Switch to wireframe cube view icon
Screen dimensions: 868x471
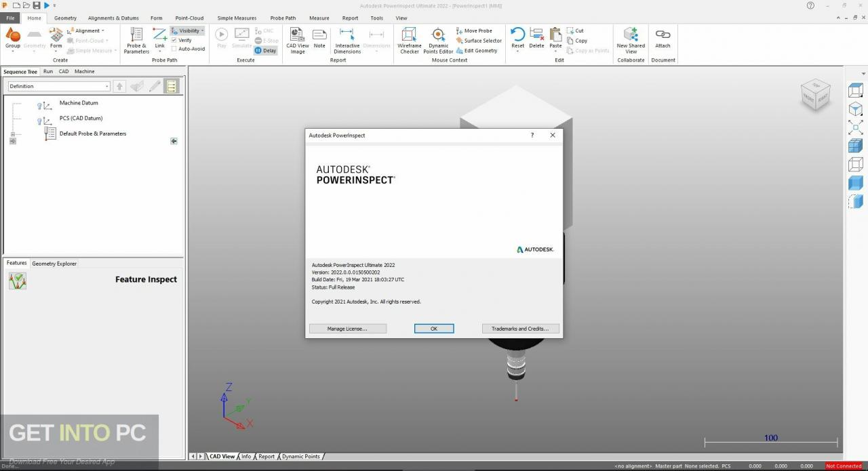tap(855, 164)
